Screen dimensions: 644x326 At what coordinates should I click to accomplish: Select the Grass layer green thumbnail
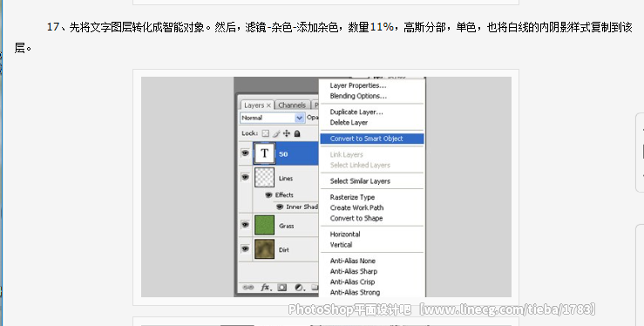pos(264,226)
